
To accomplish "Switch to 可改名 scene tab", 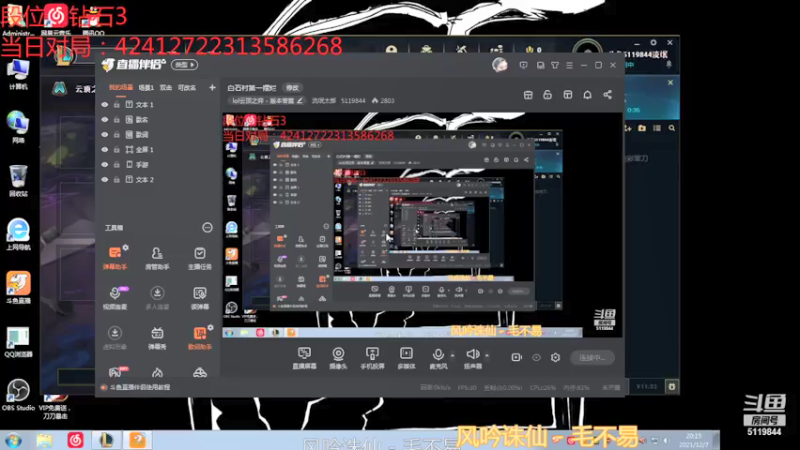I will (x=187, y=88).
